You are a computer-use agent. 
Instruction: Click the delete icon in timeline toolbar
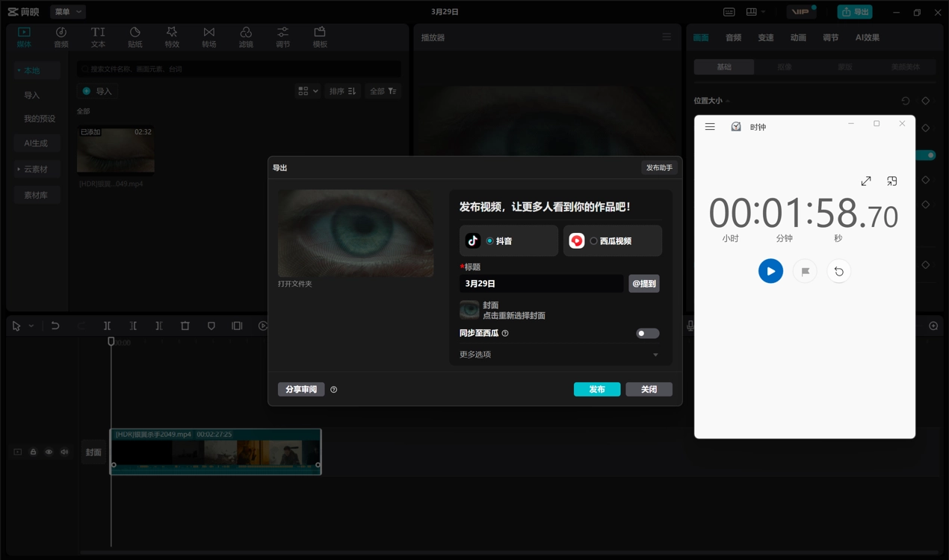[185, 326]
